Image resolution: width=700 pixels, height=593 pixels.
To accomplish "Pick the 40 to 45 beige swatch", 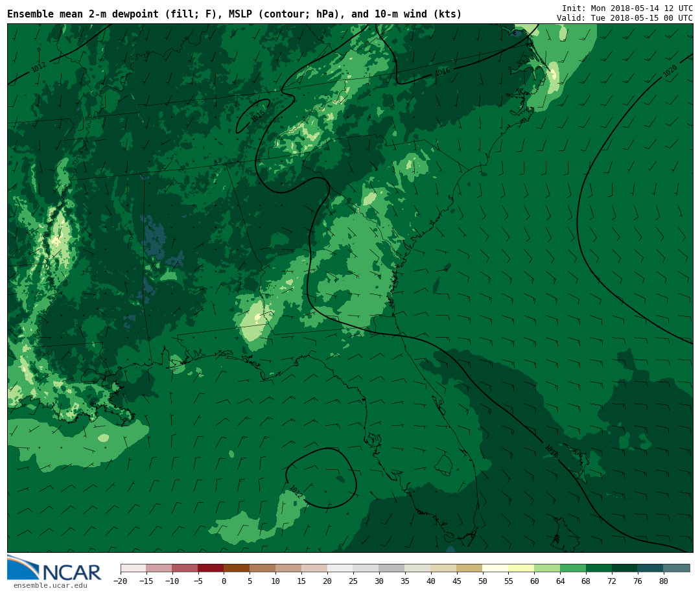I will [444, 568].
